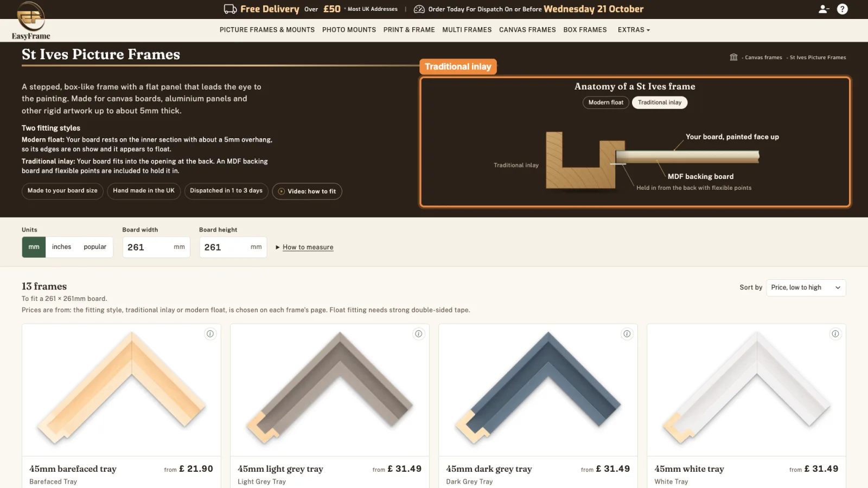The width and height of the screenshot is (868, 488).
Task: Click the EasyFrame logo
Action: click(x=31, y=21)
